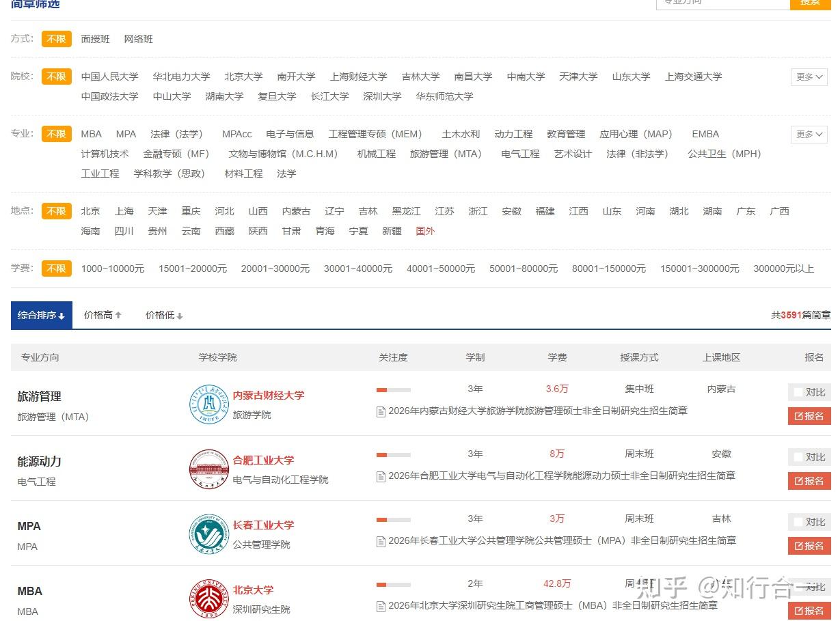The image size is (840, 621).
Task: Open 长春工业大学 school link
Action: click(263, 525)
